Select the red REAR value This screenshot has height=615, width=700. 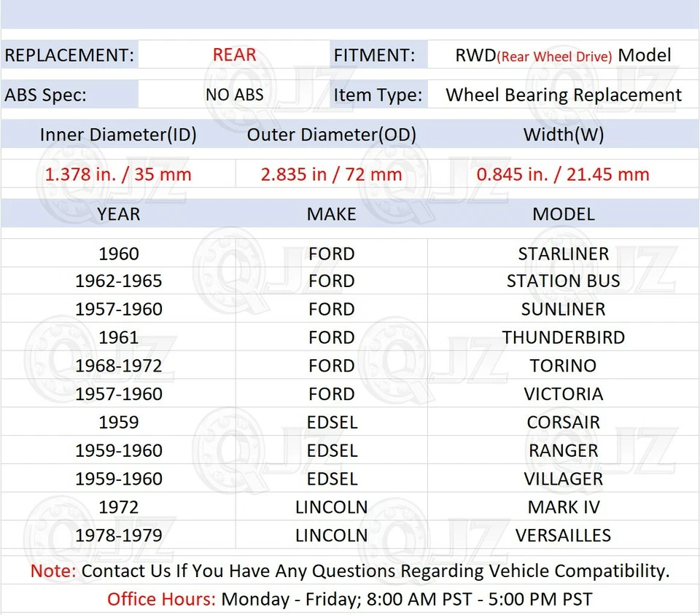[234, 55]
